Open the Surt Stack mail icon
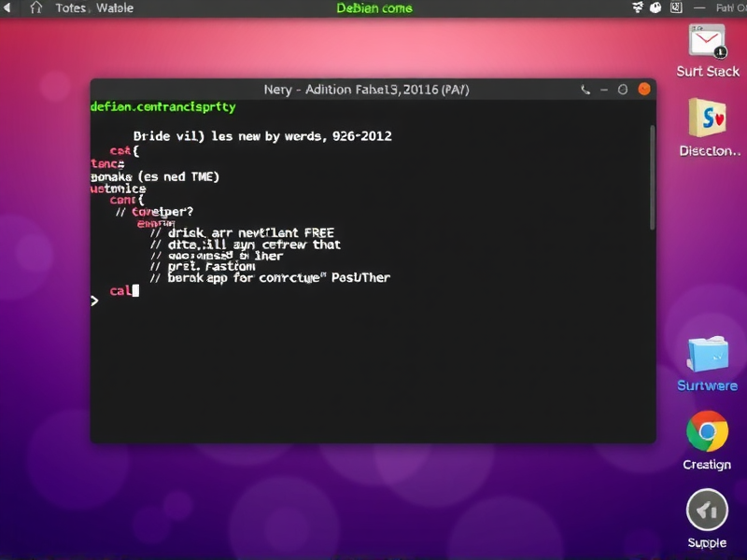Image resolution: width=747 pixels, height=560 pixels. (x=707, y=41)
